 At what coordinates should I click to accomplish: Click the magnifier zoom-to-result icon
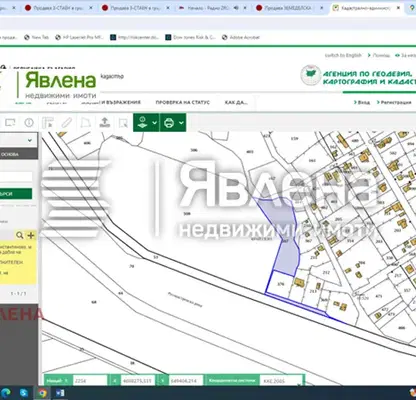[x=20, y=235]
